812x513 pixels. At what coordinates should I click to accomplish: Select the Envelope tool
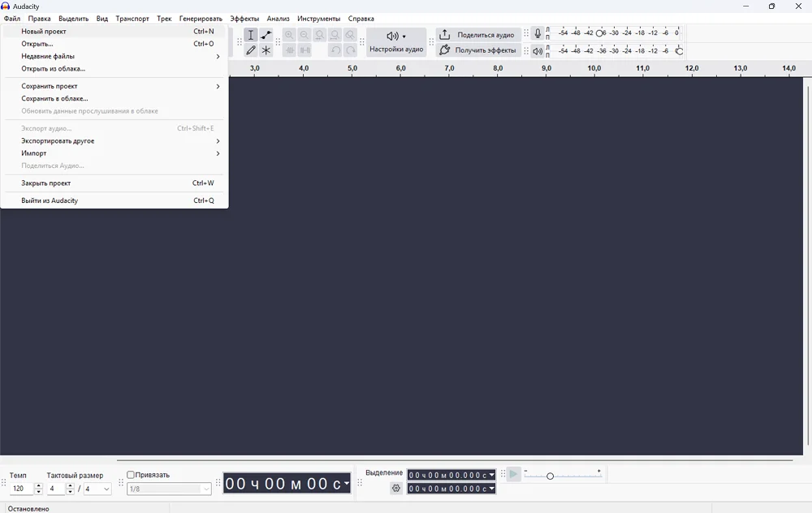(266, 35)
